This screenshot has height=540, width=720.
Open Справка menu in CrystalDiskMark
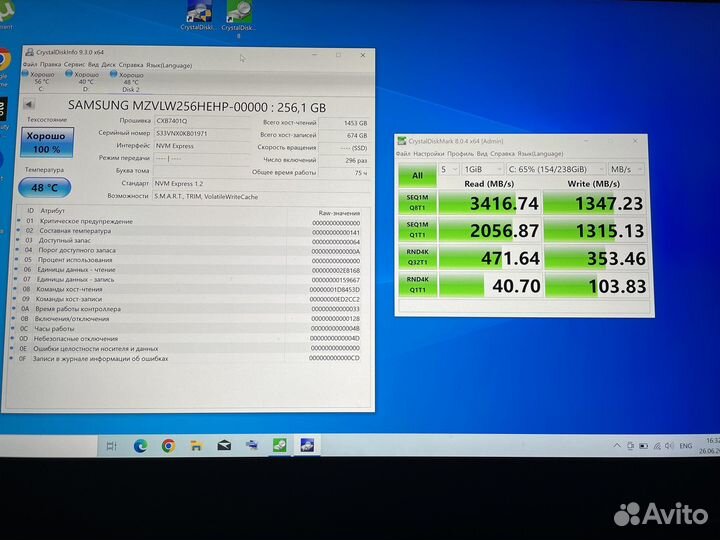pyautogui.click(x=502, y=154)
